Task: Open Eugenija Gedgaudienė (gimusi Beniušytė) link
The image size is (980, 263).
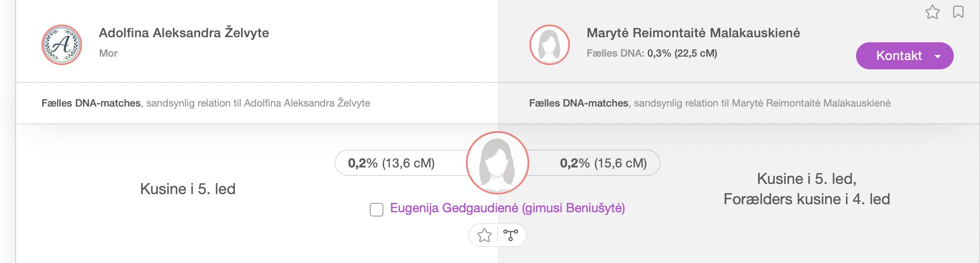Action: coord(507,208)
